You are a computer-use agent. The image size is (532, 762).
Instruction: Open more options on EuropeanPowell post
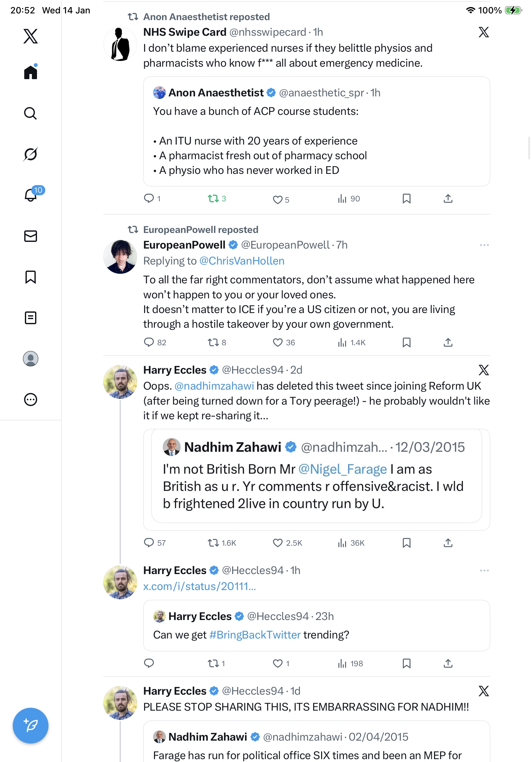click(x=484, y=245)
